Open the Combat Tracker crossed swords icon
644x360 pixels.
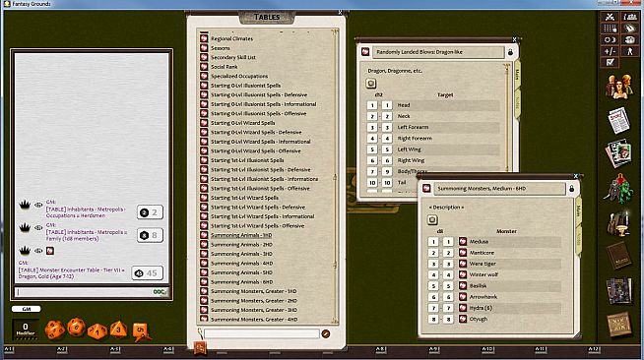[610, 17]
